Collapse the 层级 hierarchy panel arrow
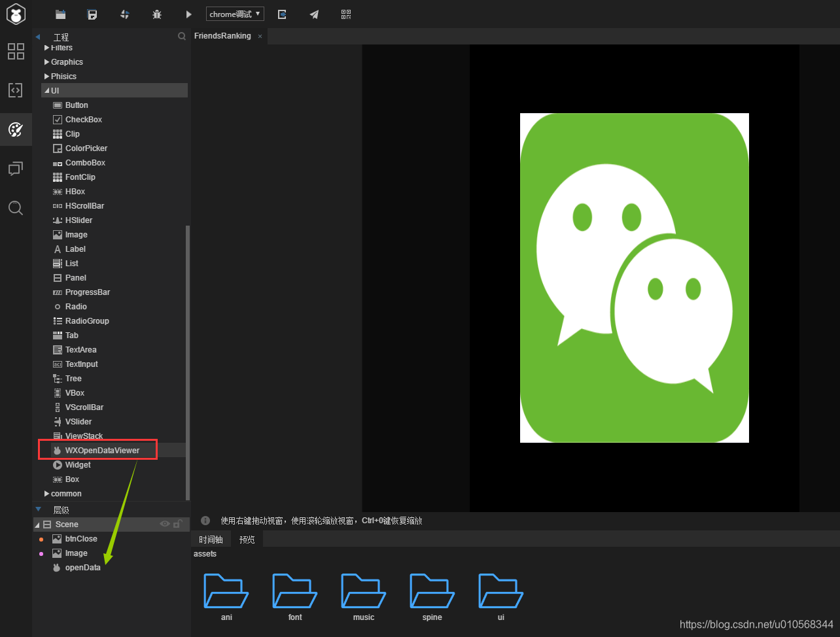This screenshot has height=637, width=840. [x=38, y=509]
